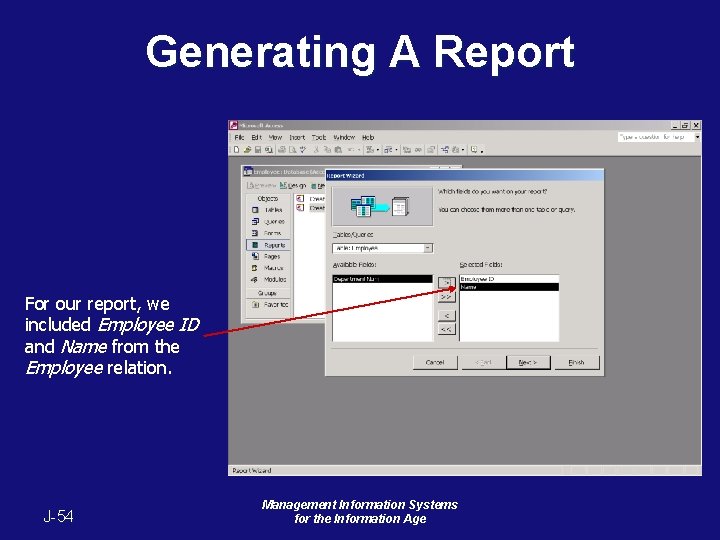Open the Tools menu
This screenshot has height=540, width=720.
point(319,137)
